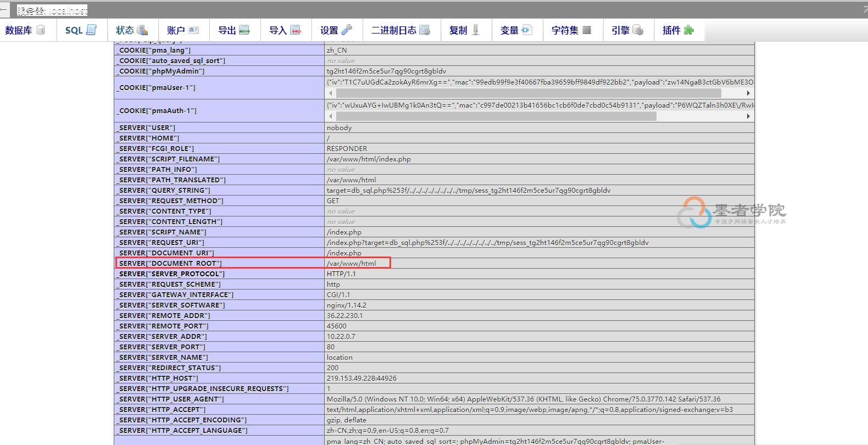The height and width of the screenshot is (445, 868).
Task: Click the _SERVER["DOCUMENT_ROOT"] label
Action: pos(169,263)
